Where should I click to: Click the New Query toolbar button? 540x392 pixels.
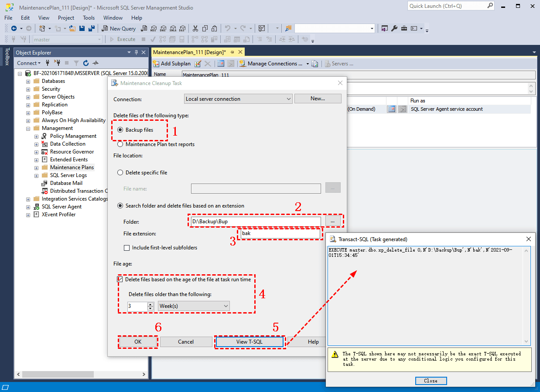(119, 28)
